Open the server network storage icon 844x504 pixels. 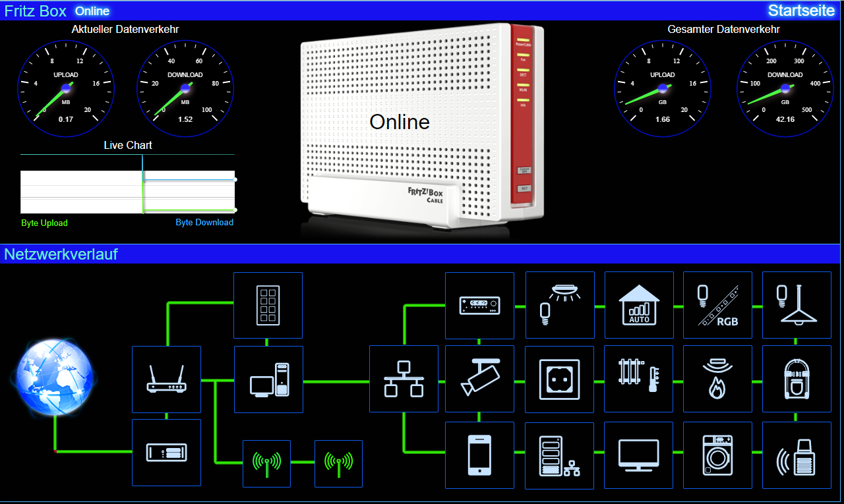pyautogui.click(x=559, y=455)
